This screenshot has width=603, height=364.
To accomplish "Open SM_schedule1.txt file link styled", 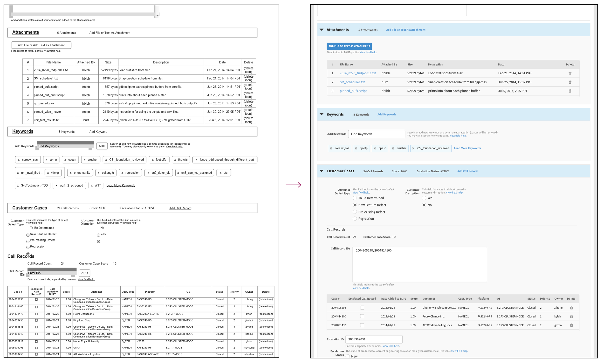I will click(352, 82).
